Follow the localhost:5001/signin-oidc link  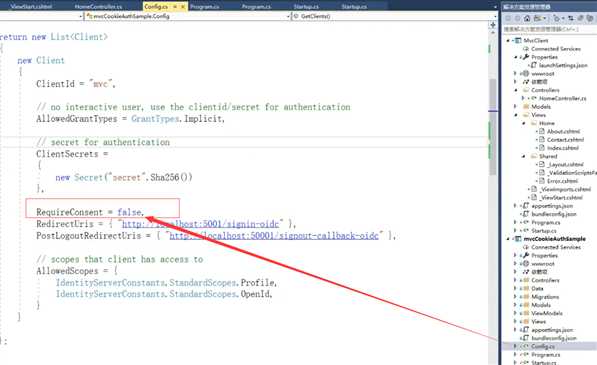click(200, 224)
